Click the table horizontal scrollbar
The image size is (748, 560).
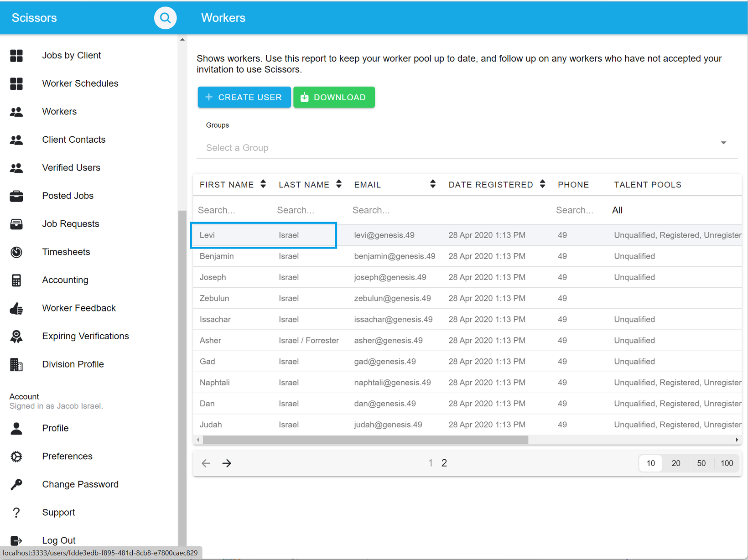365,440
